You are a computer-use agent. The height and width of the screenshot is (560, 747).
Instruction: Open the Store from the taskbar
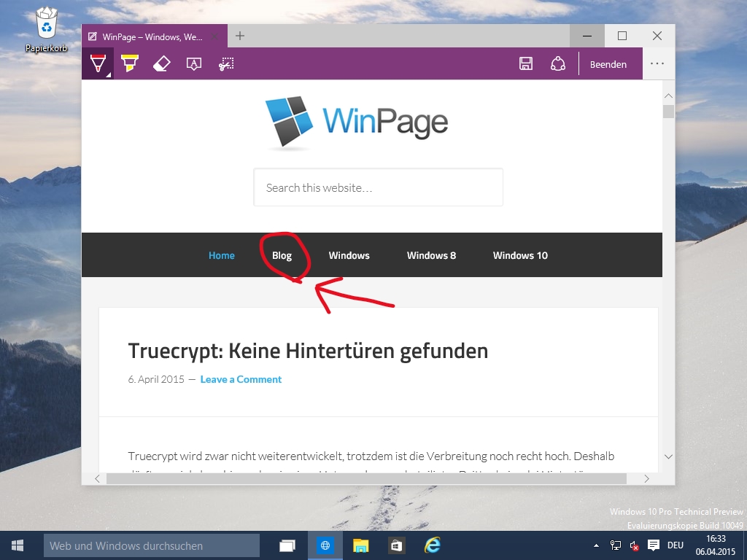396,545
